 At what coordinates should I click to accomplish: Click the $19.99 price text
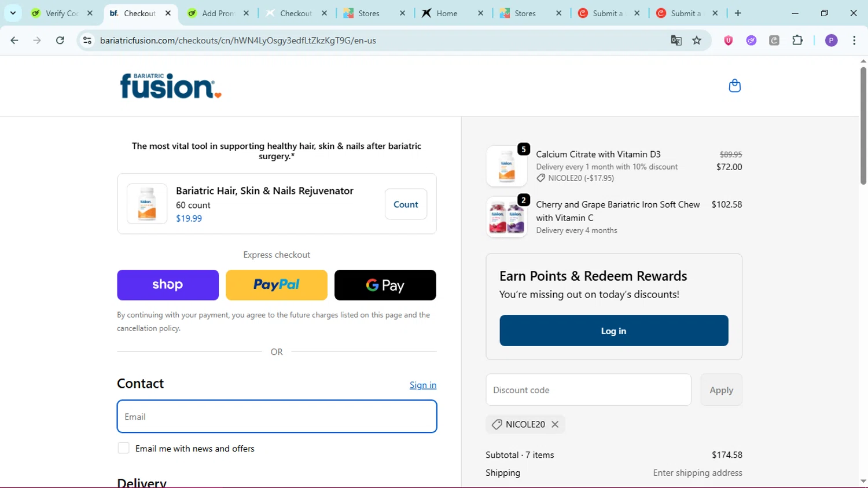point(189,218)
